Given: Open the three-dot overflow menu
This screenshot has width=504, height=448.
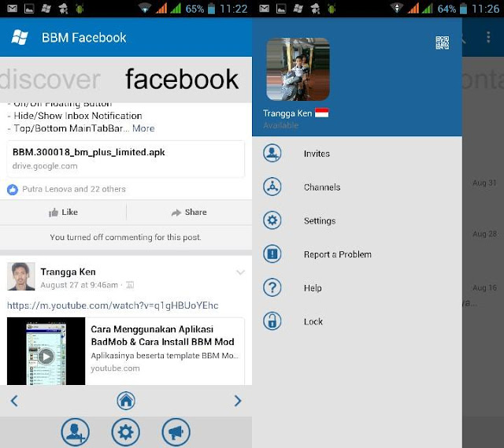Looking at the screenshot, I should coord(488,37).
